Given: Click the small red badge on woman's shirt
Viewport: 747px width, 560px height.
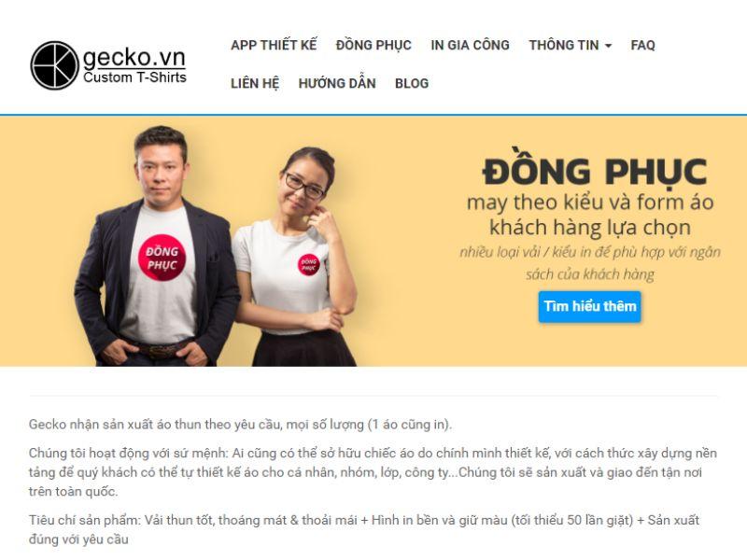Looking at the screenshot, I should point(309,265).
